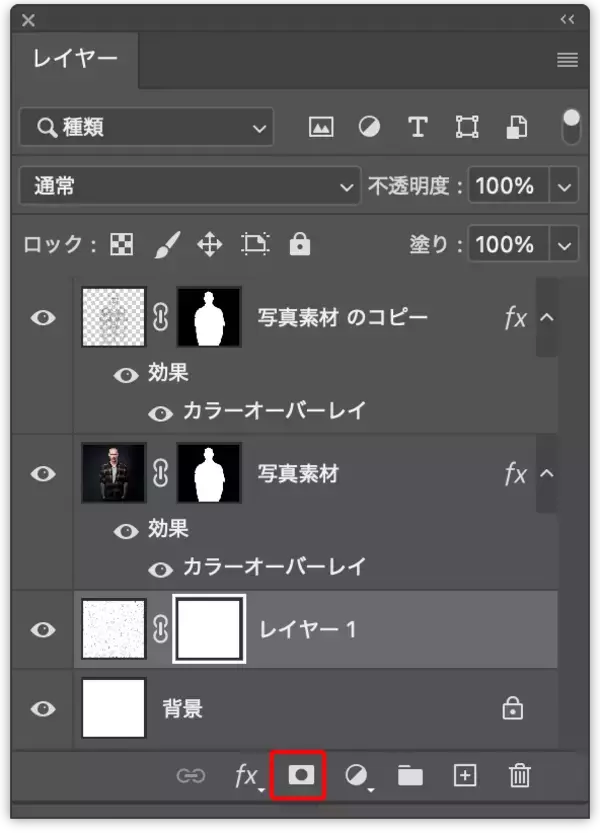Click layer name 写真素材 のコピー
This screenshot has width=600, height=833.
(x=343, y=318)
